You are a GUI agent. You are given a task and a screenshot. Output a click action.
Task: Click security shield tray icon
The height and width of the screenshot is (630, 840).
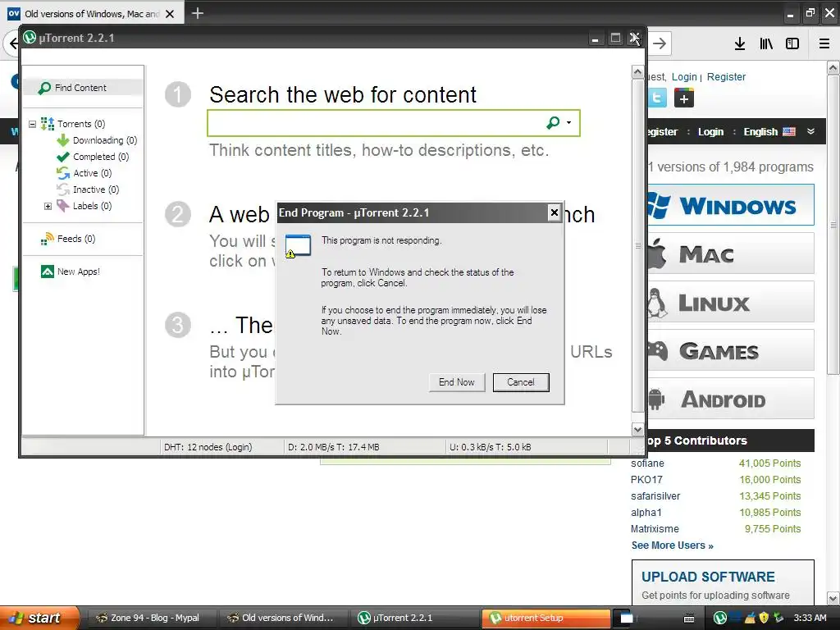[x=764, y=618]
